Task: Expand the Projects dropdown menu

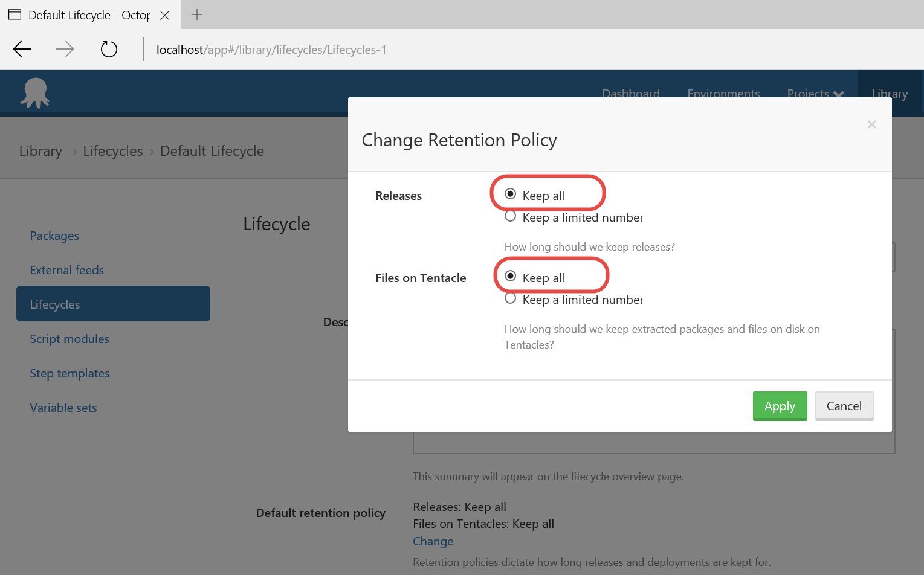Action: 815,94
